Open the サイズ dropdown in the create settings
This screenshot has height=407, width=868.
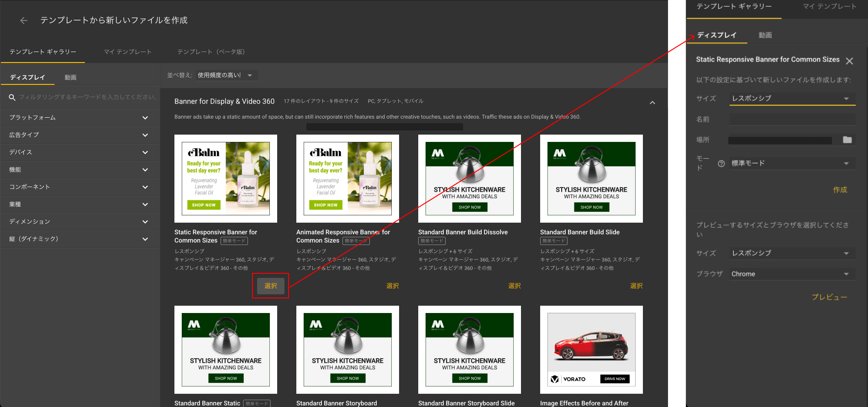click(x=792, y=99)
